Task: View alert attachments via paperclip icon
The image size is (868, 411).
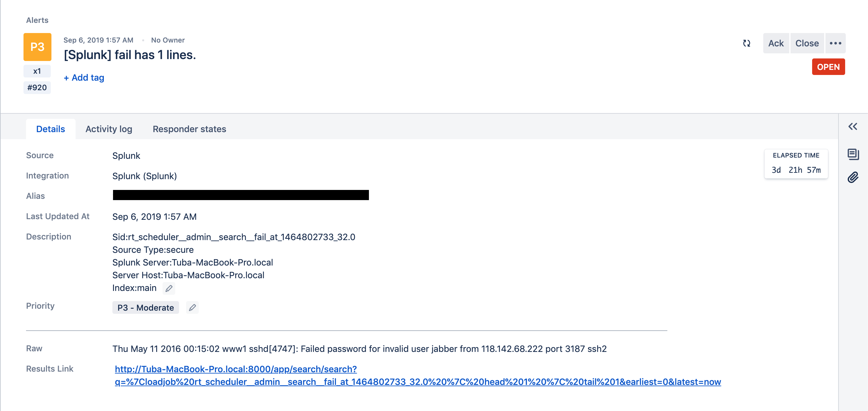Action: pyautogui.click(x=852, y=177)
